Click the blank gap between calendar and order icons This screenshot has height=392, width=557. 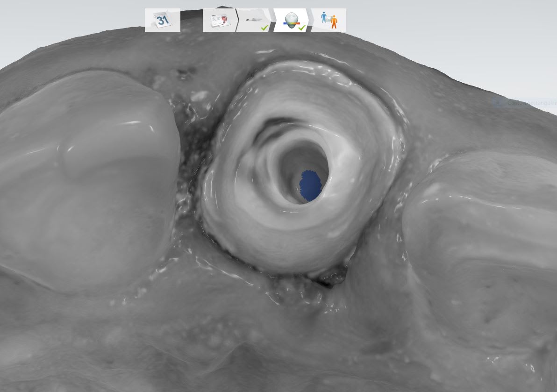point(192,20)
